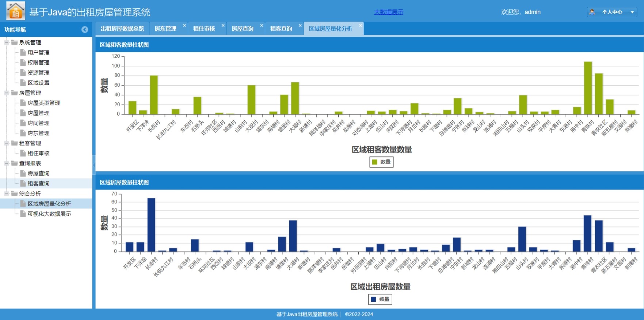The image size is (644, 320).
Task: Click the 资源管理 tree item
Action: [38, 72]
